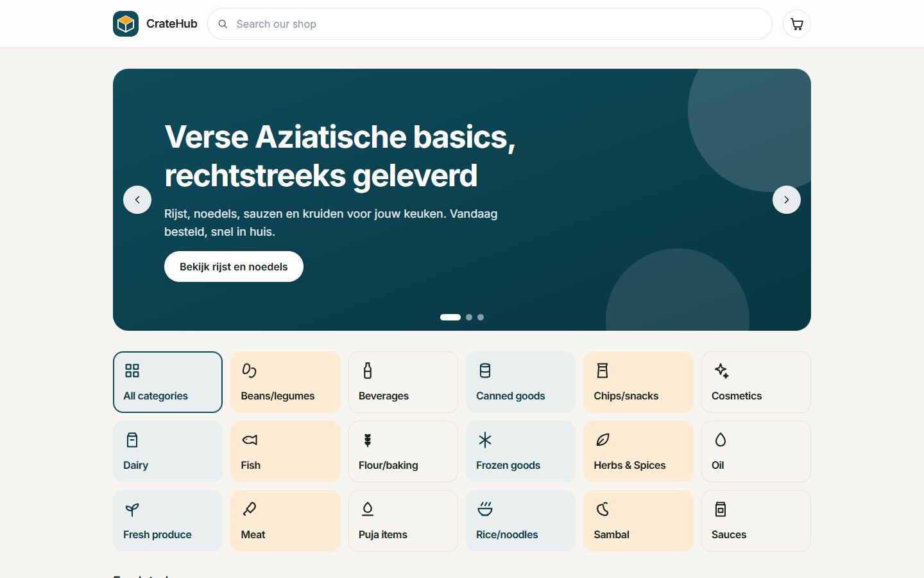The width and height of the screenshot is (924, 578).
Task: Click the Puja items icon
Action: click(368, 509)
